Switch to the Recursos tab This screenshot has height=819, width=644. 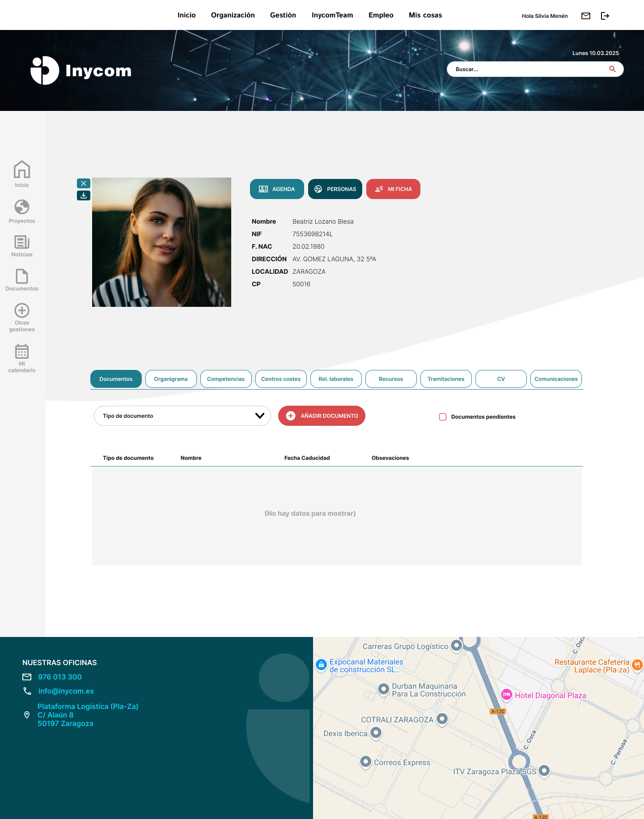tap(391, 379)
